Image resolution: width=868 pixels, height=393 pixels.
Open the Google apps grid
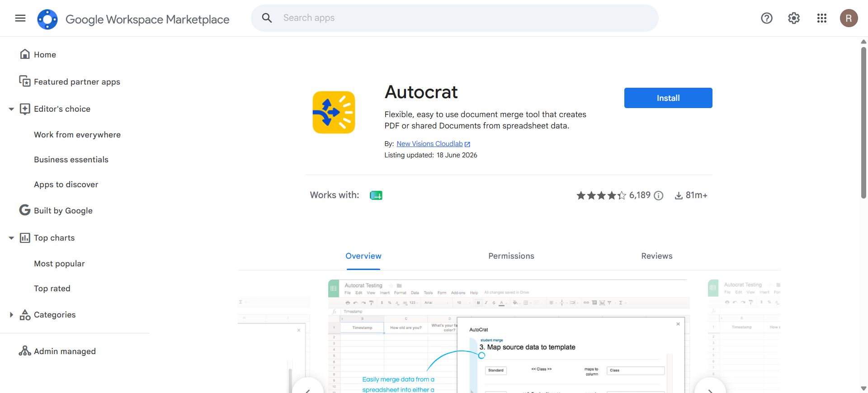822,18
